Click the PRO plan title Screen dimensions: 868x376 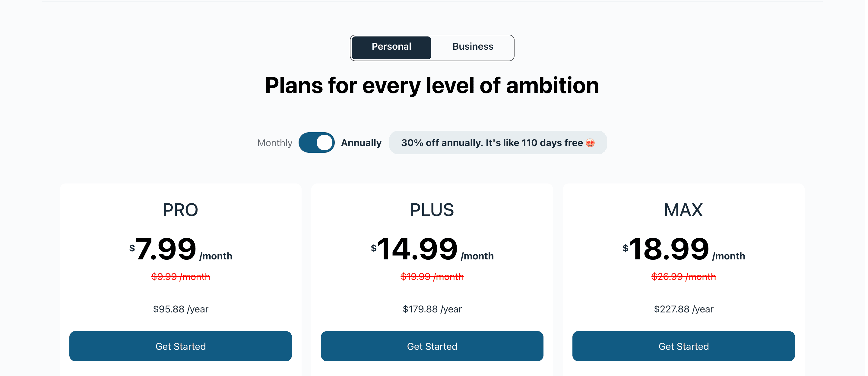click(180, 210)
